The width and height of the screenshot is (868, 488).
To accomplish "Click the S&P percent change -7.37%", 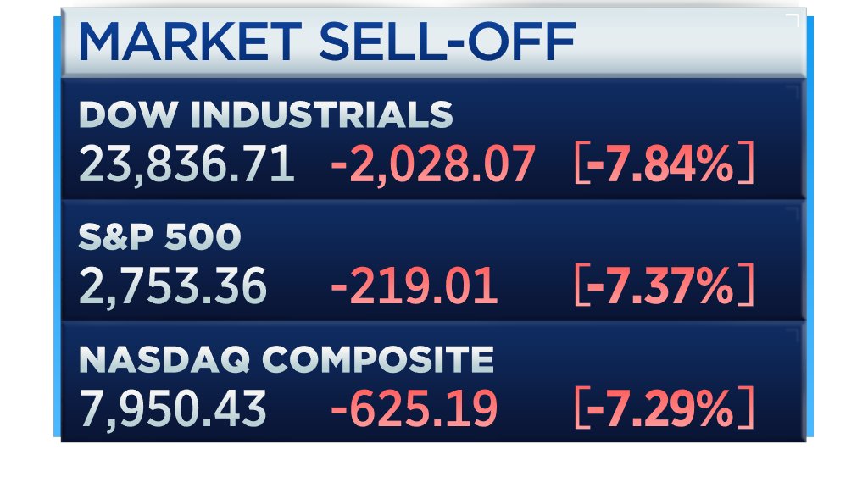I will 658,286.
